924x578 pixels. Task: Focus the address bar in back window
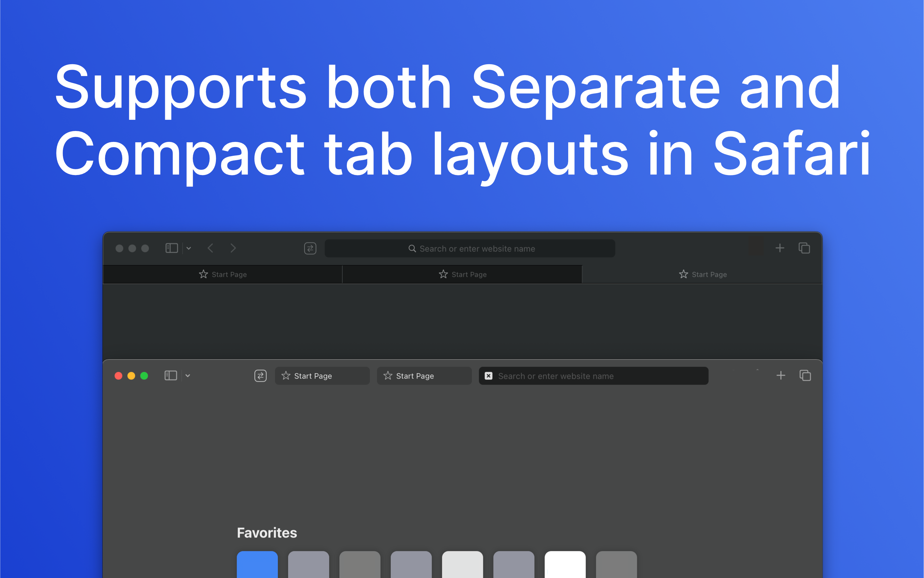[470, 249]
